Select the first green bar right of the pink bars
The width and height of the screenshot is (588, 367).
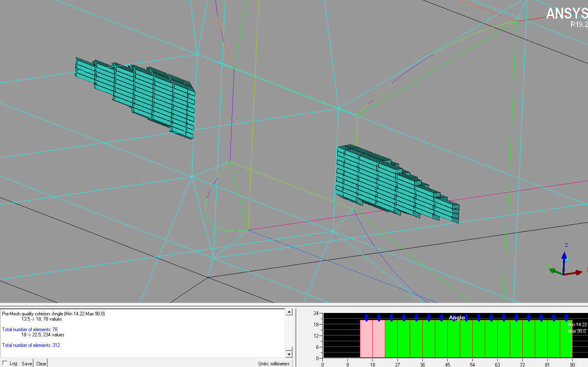pos(391,339)
